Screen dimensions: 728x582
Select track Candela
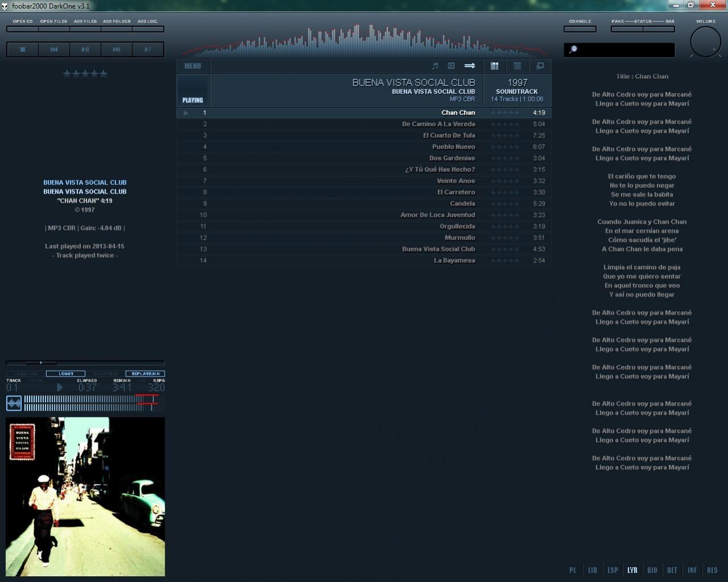(364, 204)
